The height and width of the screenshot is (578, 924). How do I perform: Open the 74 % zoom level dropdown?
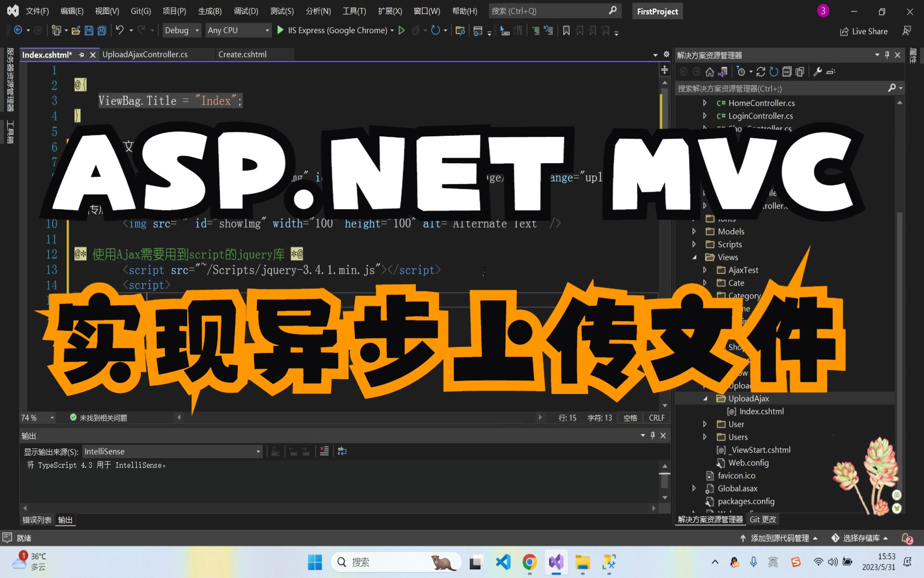coord(38,418)
